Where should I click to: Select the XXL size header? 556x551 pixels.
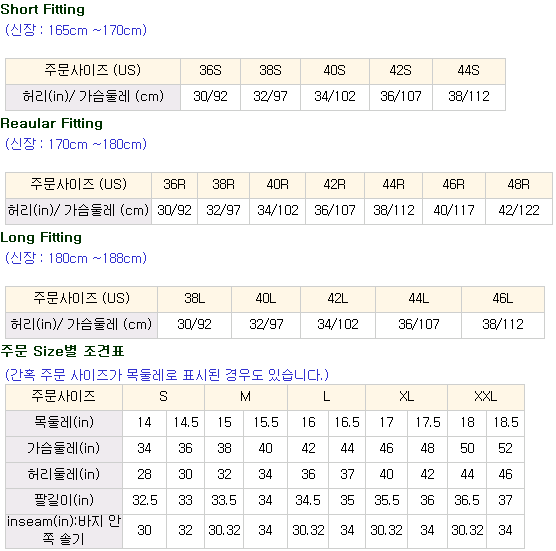point(486,397)
